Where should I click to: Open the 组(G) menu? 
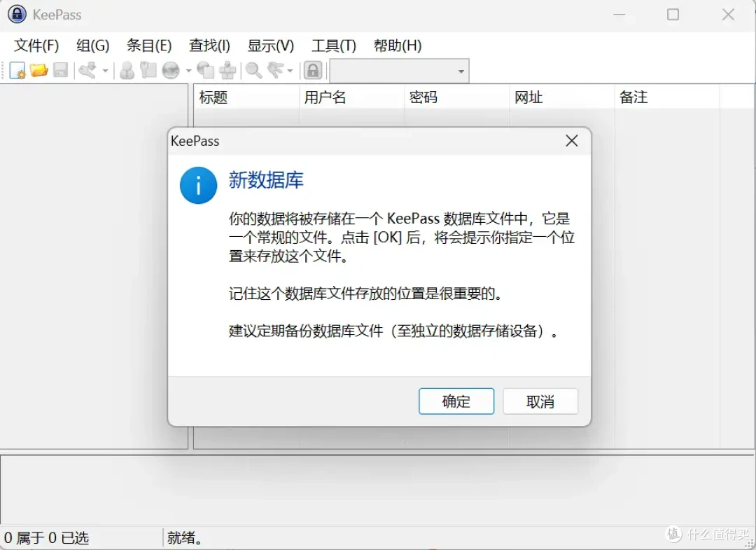pyautogui.click(x=92, y=46)
